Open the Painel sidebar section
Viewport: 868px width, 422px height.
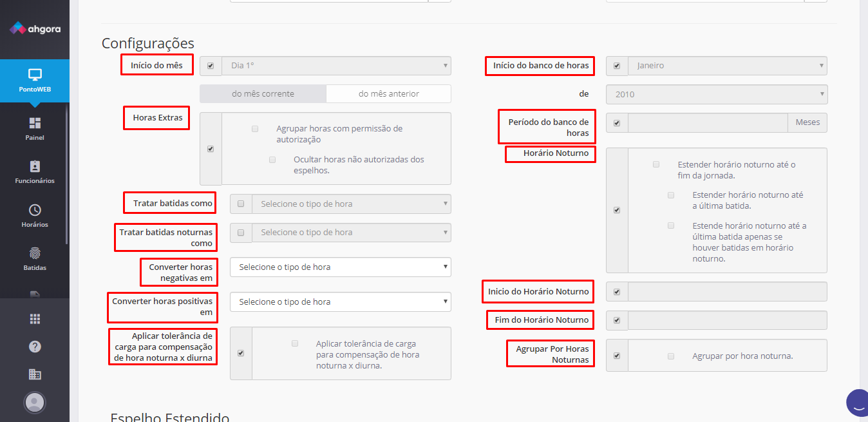coord(35,129)
